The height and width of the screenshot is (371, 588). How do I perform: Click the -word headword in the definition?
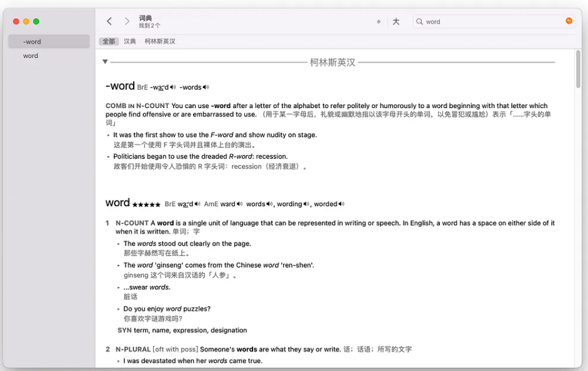(x=120, y=86)
